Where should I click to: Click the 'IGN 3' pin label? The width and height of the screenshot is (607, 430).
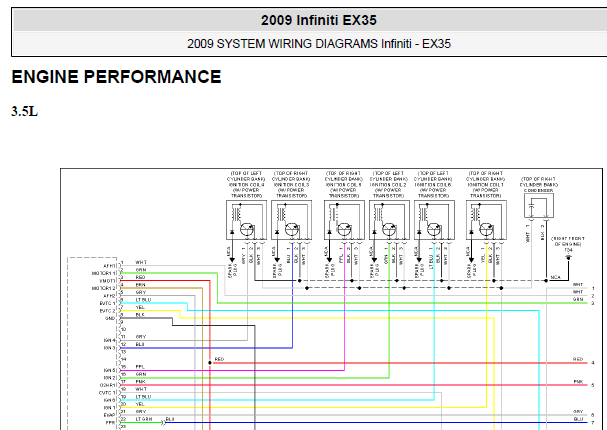pyautogui.click(x=110, y=348)
